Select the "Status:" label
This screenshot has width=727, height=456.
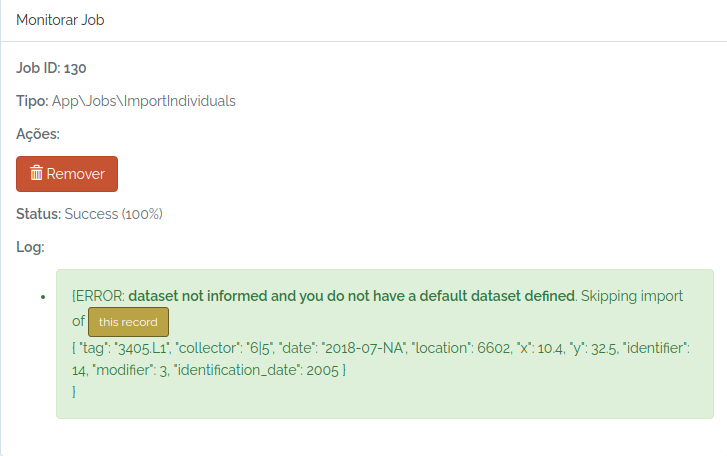point(38,214)
